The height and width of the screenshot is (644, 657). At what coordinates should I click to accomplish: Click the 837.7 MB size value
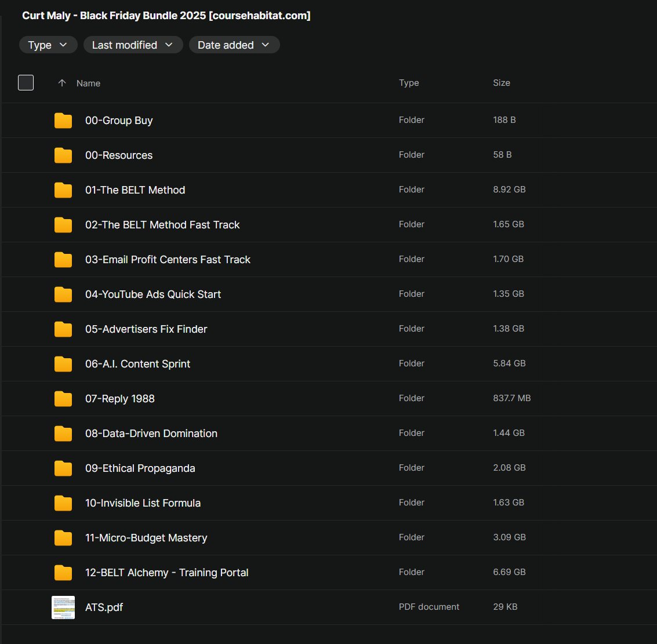(x=511, y=398)
